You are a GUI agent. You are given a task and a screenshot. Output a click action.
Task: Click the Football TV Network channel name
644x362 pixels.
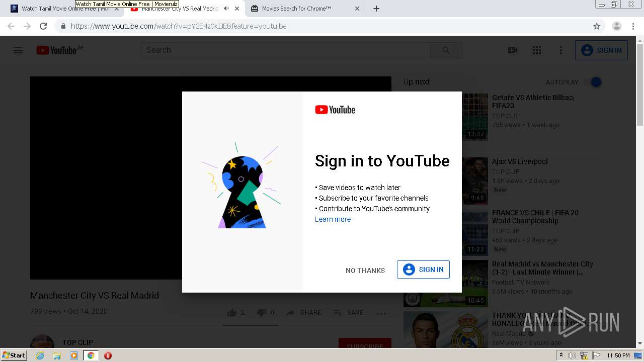tap(521, 282)
